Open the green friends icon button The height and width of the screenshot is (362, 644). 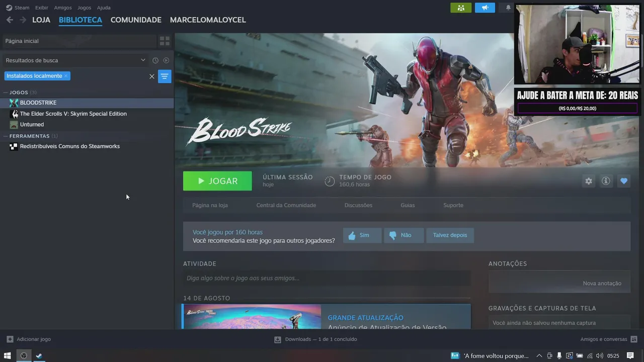pyautogui.click(x=461, y=8)
